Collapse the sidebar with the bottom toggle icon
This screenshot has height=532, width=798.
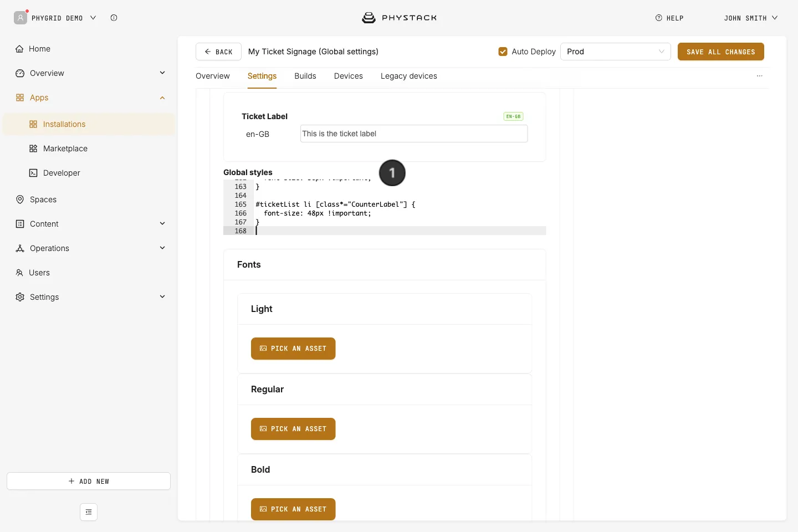point(89,512)
